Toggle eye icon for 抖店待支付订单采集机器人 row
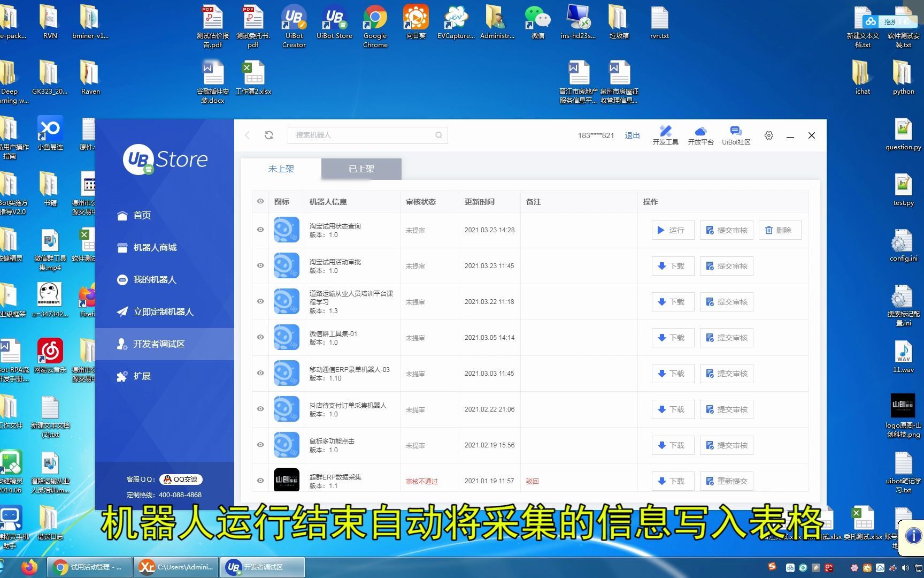This screenshot has width=924, height=578. (x=260, y=409)
